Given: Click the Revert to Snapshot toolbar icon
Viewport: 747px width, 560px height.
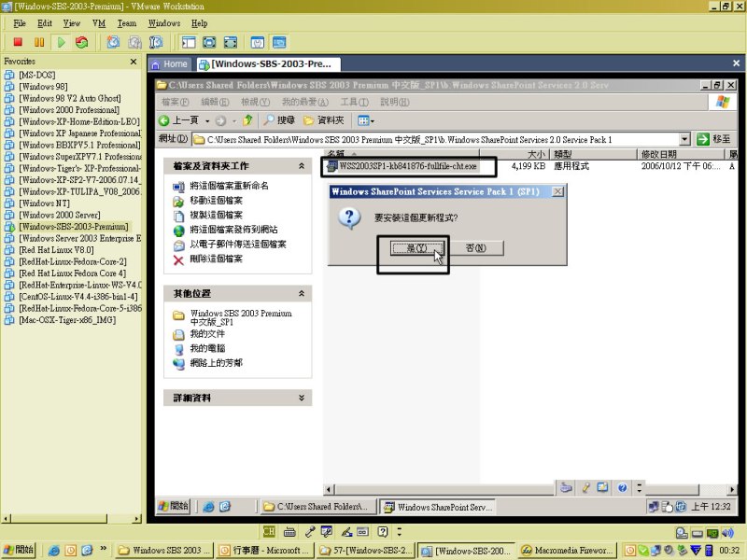Looking at the screenshot, I should pos(134,42).
